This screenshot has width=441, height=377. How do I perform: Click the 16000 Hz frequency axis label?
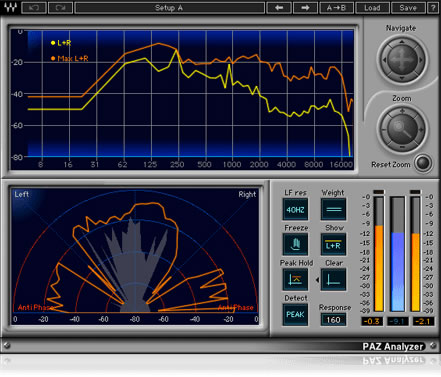coord(341,164)
